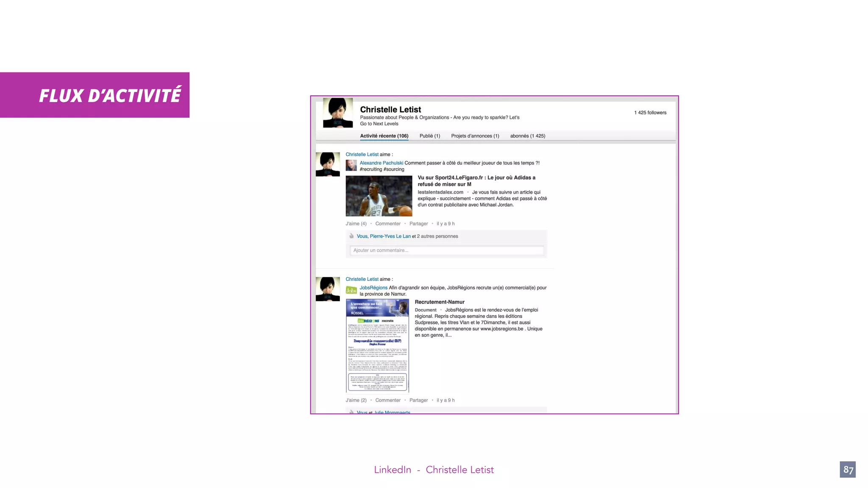Open the Projets d'annonces (1) tab
Image resolution: width=868 pixels, height=488 pixels.
475,136
